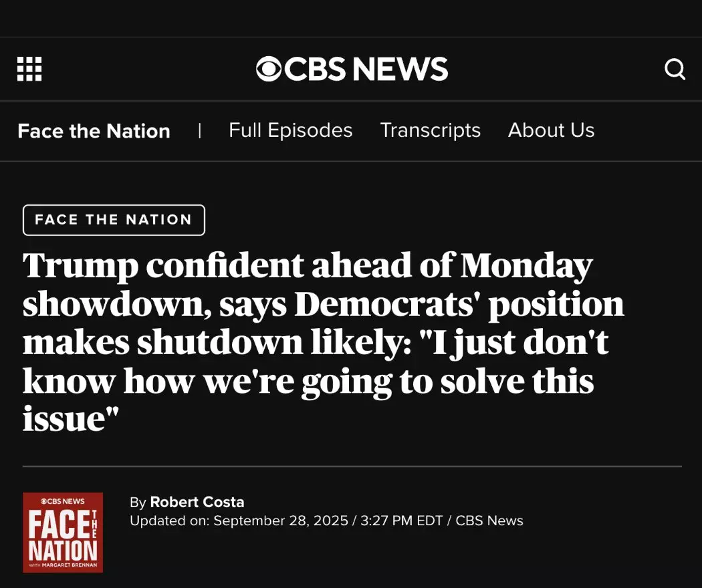Screen dimensions: 702x588
Task: Click the horizontal rule below the headline
Action: point(352,466)
